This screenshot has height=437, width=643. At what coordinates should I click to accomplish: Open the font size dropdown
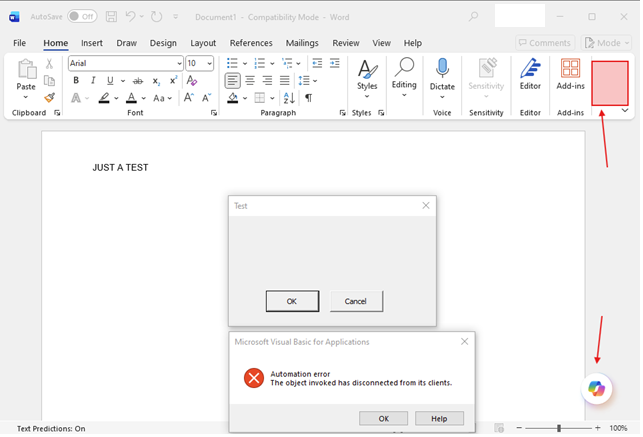coord(210,64)
